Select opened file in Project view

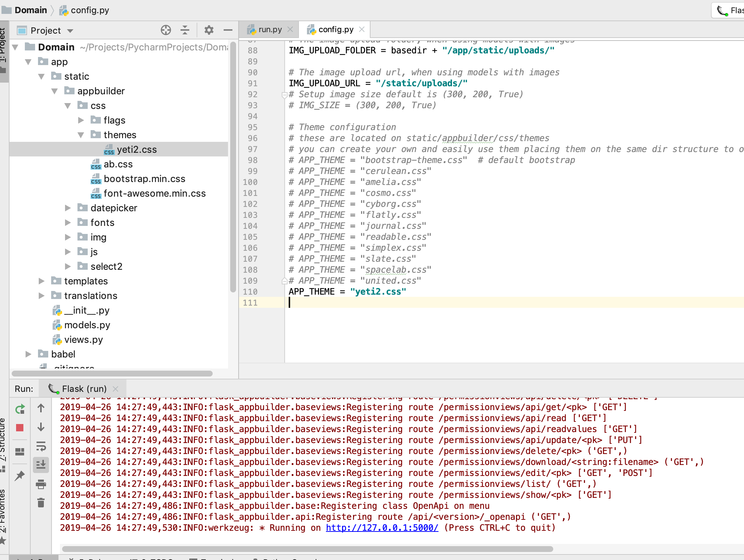point(166,30)
